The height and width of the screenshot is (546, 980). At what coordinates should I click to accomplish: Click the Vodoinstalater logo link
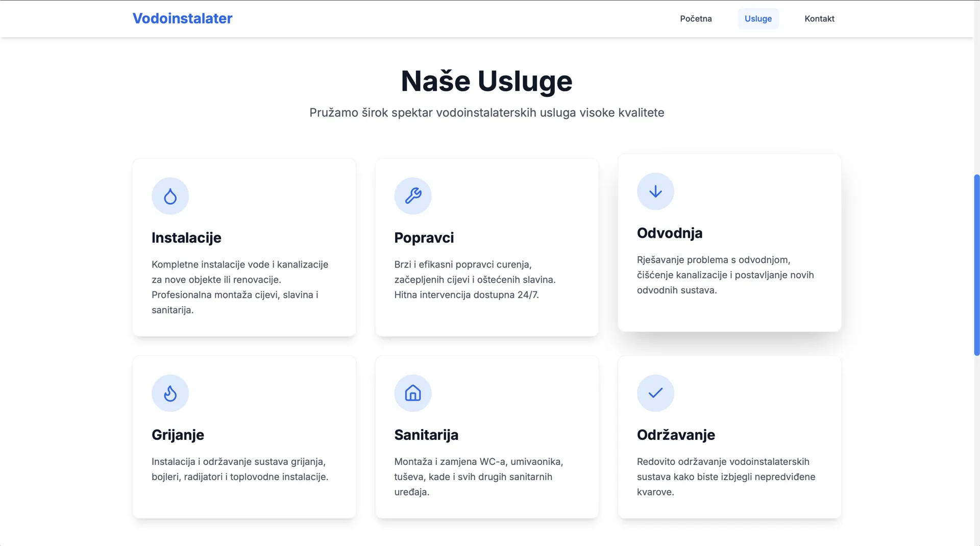click(x=182, y=18)
